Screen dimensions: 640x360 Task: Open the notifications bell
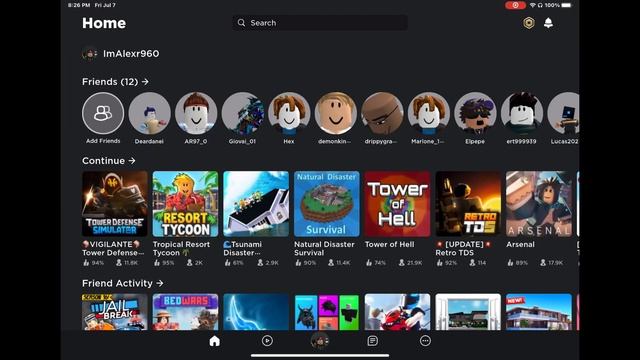548,23
